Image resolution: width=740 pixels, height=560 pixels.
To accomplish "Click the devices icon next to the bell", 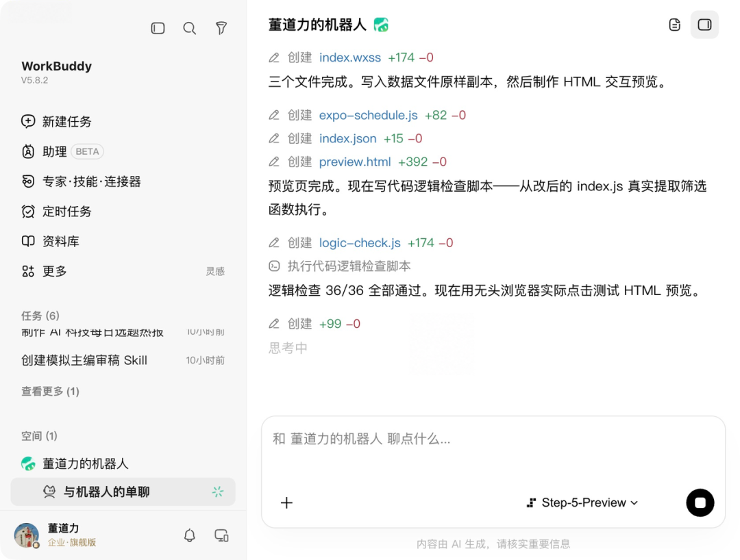I will click(221, 535).
